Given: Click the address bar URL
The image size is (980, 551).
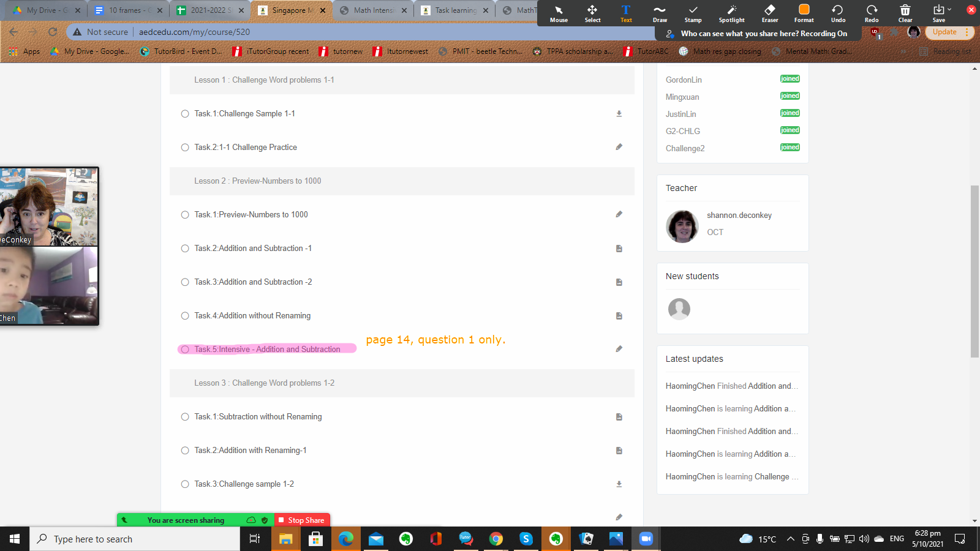Looking at the screenshot, I should tap(194, 32).
